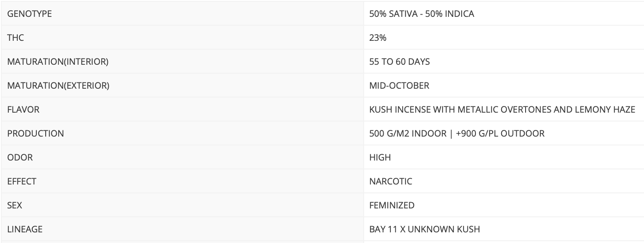Select the Kush incense flavor description
The height and width of the screenshot is (243, 644).
[502, 110]
